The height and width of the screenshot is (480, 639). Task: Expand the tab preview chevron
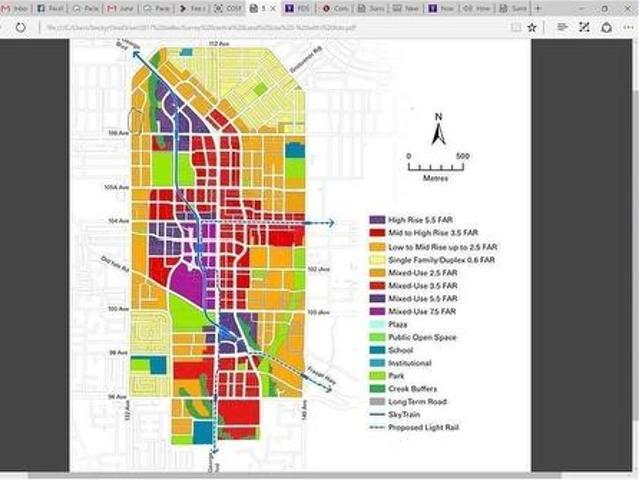(x=553, y=8)
